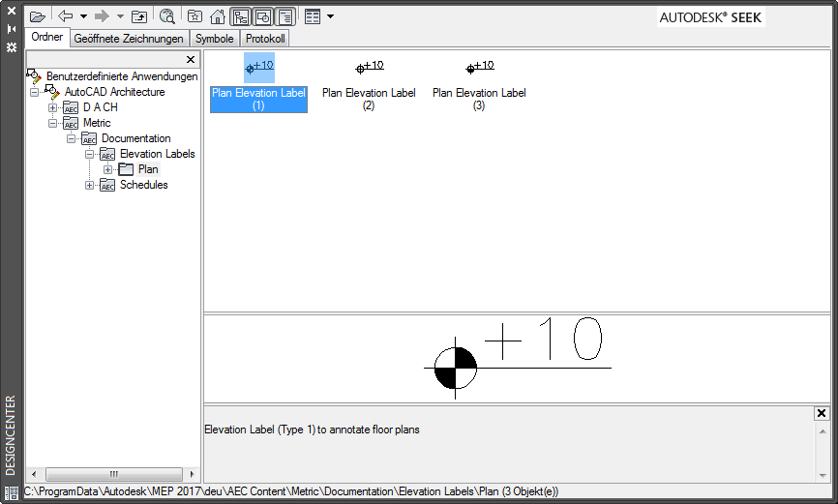Click the Views list icon
Screen dimensions: 838x504
click(313, 16)
